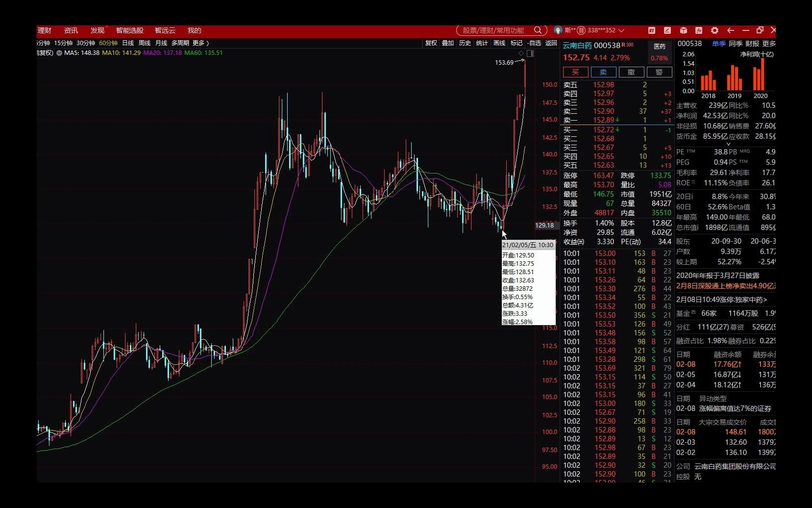Select the 同季 tab in financial panel

tap(736, 44)
